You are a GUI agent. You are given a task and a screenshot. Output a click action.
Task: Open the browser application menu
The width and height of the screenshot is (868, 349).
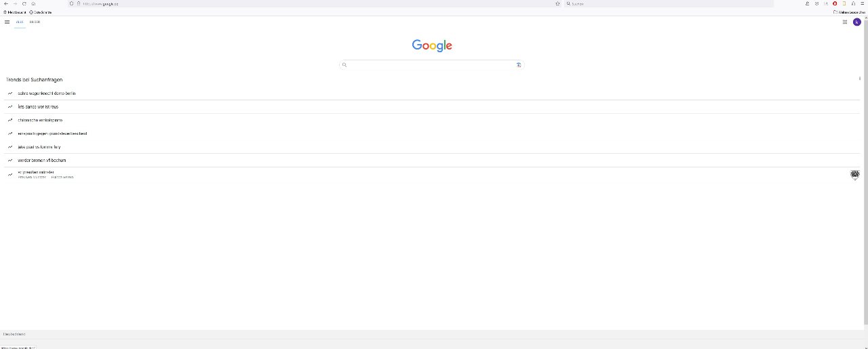tap(862, 3)
